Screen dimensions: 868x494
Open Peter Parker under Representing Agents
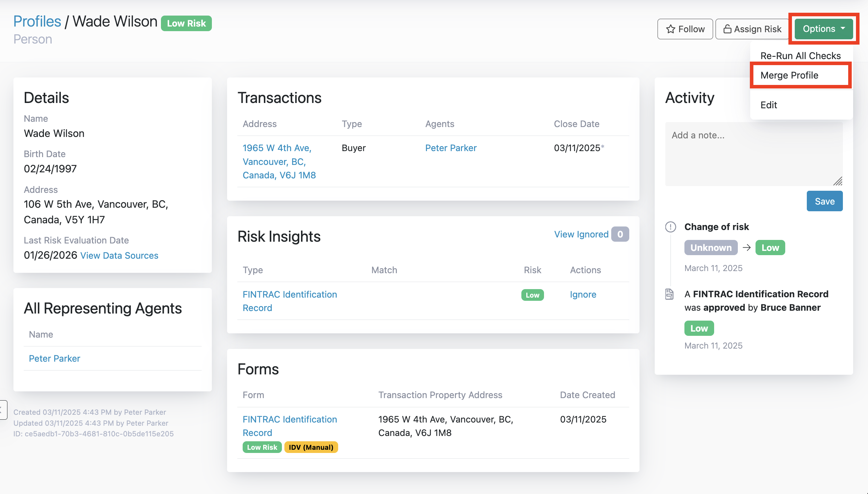point(54,358)
